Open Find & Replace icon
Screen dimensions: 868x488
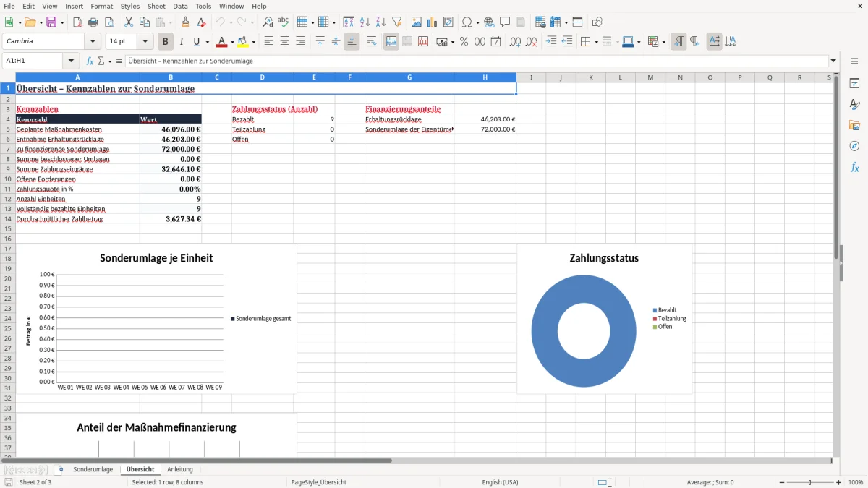point(268,22)
